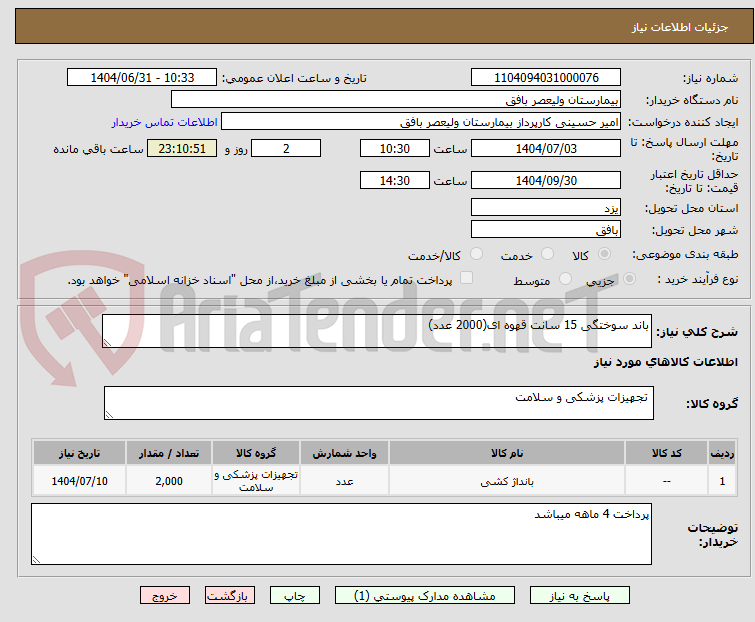
Task: Click the توضیحات خریدار text area
Action: coord(341,534)
